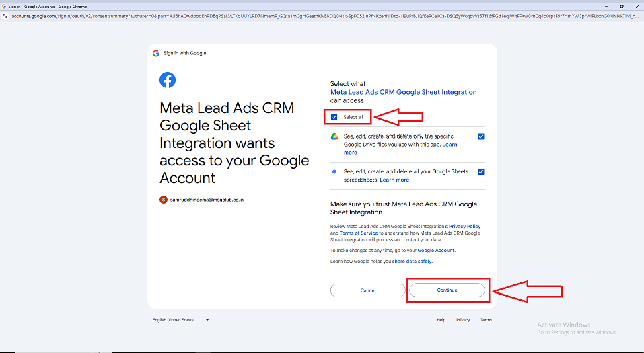The width and height of the screenshot is (644, 353).
Task: Click Learn more under Google Sheets permission
Action: pyautogui.click(x=394, y=180)
